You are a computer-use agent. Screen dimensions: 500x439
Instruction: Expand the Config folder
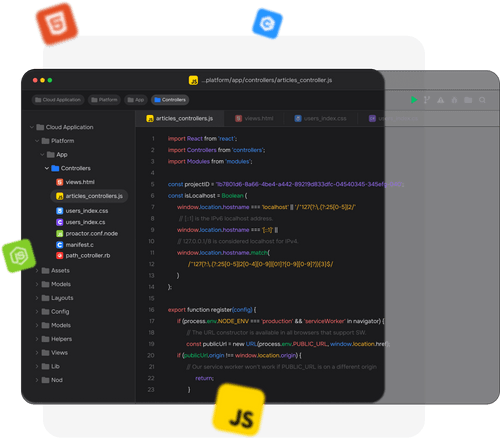[37, 311]
